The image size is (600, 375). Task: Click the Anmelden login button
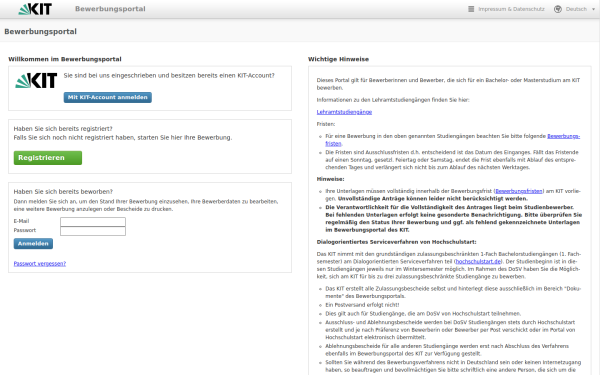click(33, 243)
